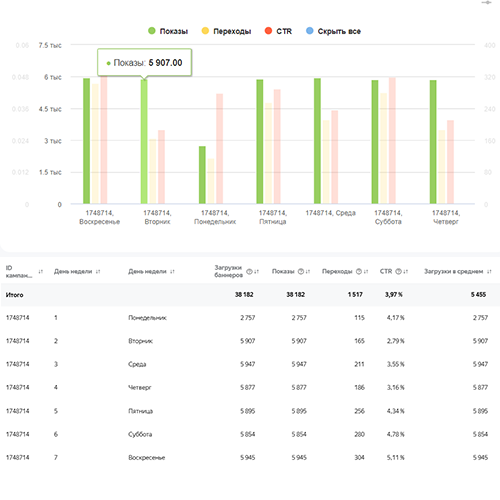The width and height of the screenshot is (500, 500).
Task: Click the Пятница cell in the table
Action: pos(140,411)
